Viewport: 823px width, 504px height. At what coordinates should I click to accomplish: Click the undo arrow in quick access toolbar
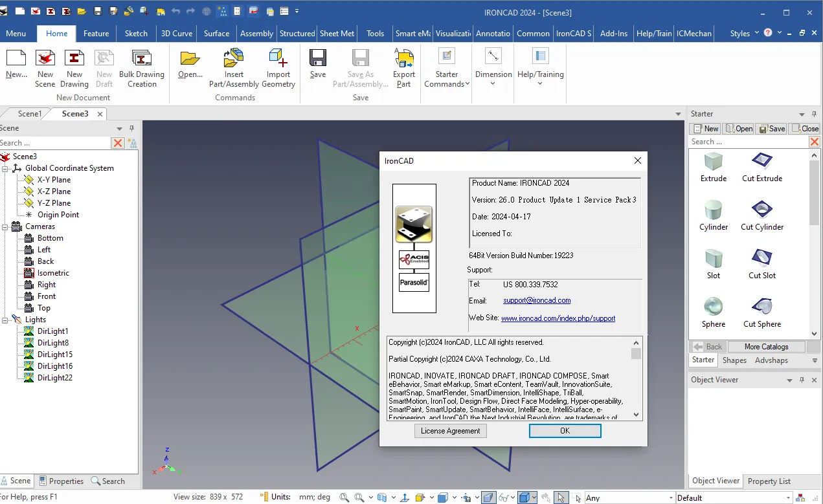click(x=175, y=12)
